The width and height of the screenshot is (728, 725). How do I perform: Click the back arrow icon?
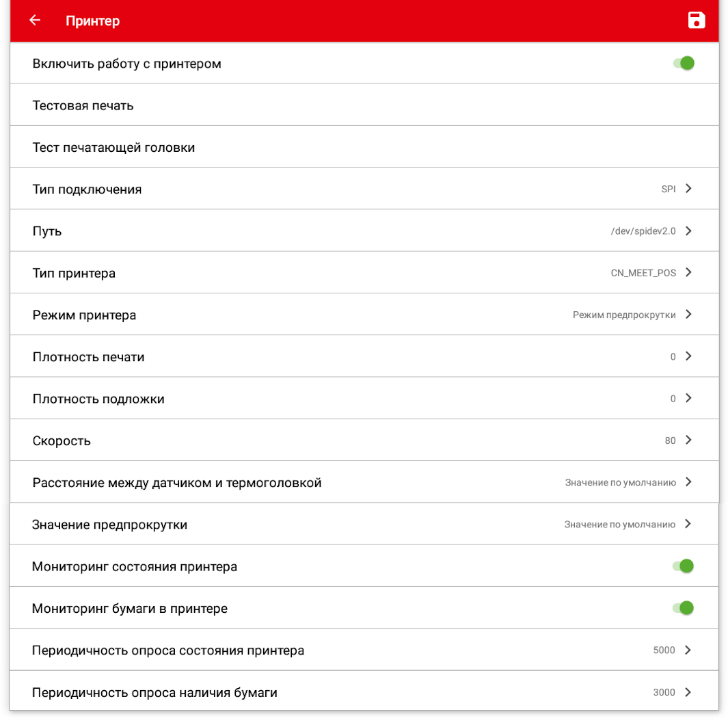pyautogui.click(x=35, y=21)
